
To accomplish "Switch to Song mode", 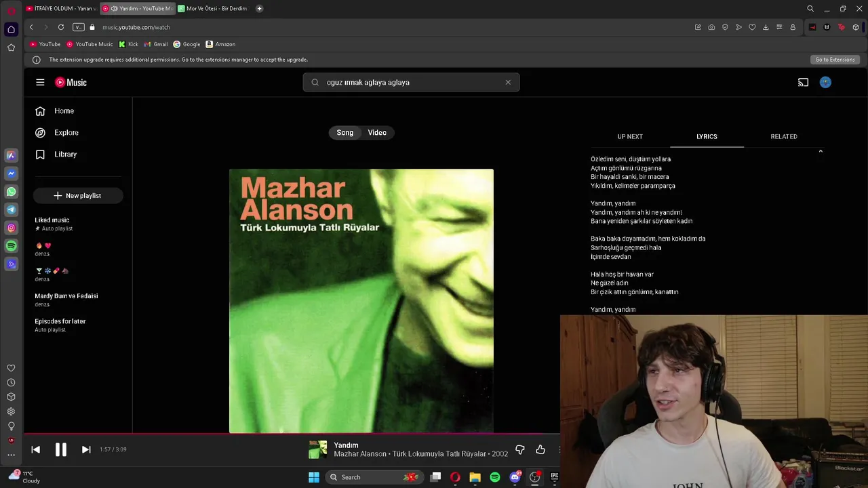I will tap(345, 132).
